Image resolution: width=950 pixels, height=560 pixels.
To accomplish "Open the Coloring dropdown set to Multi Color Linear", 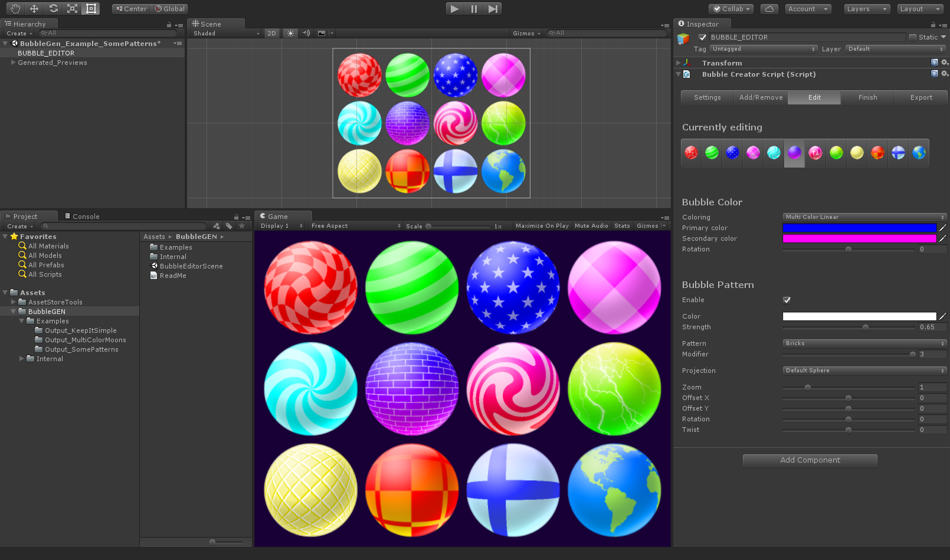I will tap(864, 217).
